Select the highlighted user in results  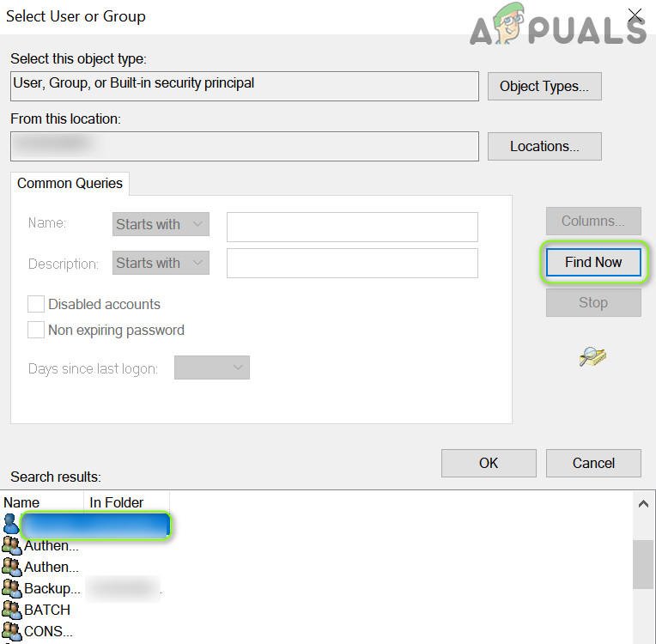coord(95,526)
